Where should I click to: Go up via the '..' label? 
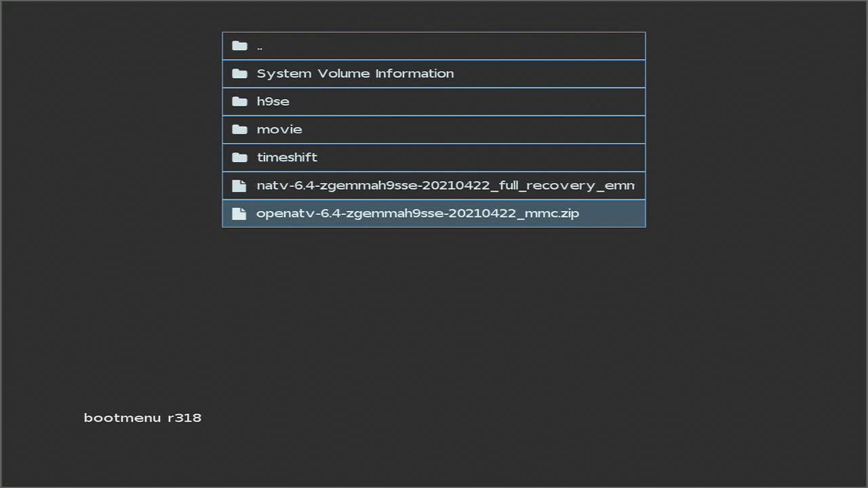tap(260, 47)
